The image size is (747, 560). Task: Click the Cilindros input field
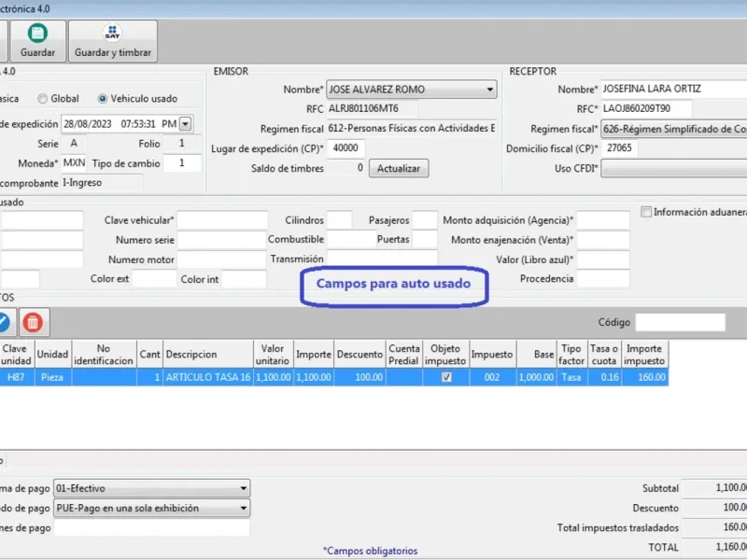coord(340,220)
